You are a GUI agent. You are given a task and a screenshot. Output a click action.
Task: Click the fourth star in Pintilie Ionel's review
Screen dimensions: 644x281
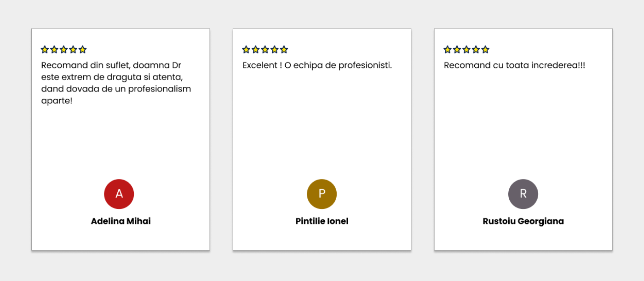tap(275, 50)
